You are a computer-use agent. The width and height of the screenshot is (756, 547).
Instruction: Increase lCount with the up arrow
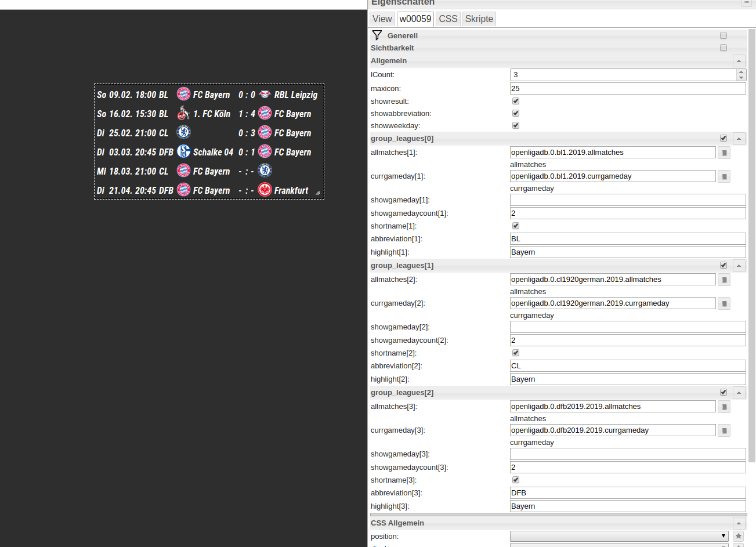741,72
